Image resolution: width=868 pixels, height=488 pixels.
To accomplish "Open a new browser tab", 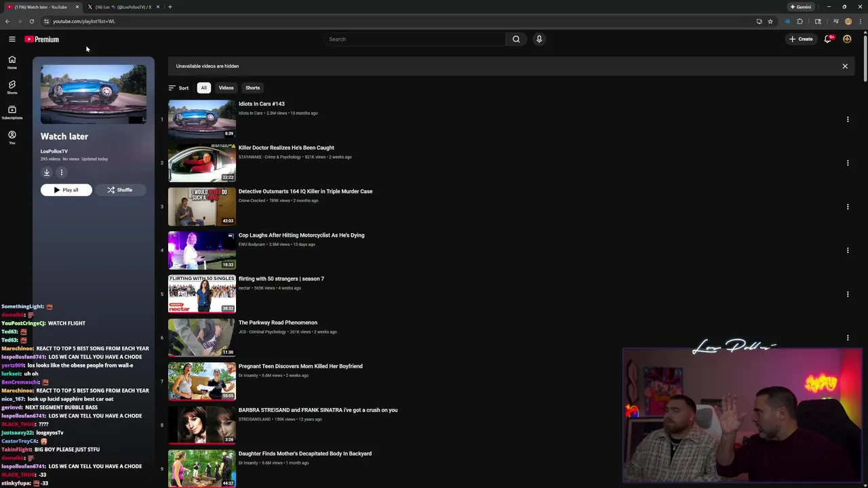I will click(x=170, y=7).
